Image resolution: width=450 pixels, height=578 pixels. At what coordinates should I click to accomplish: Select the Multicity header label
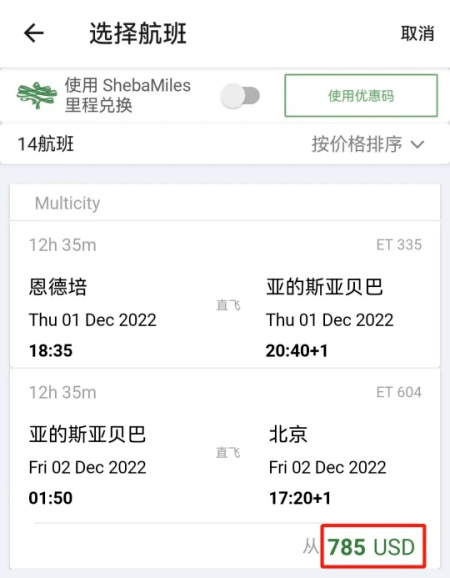[x=67, y=203]
